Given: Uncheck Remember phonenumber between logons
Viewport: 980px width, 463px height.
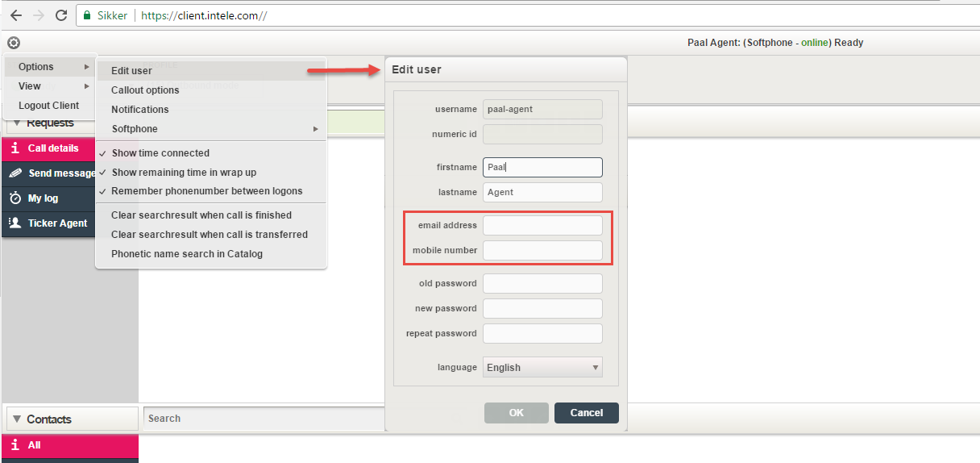Looking at the screenshot, I should click(x=206, y=191).
